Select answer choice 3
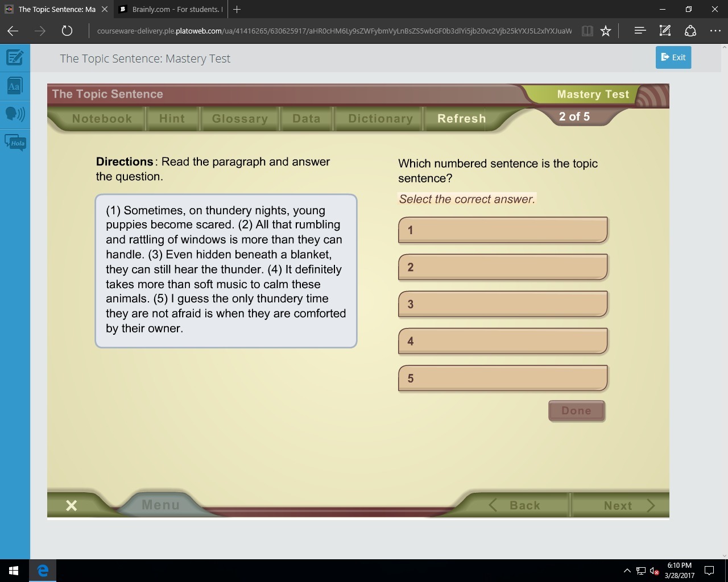 [503, 304]
